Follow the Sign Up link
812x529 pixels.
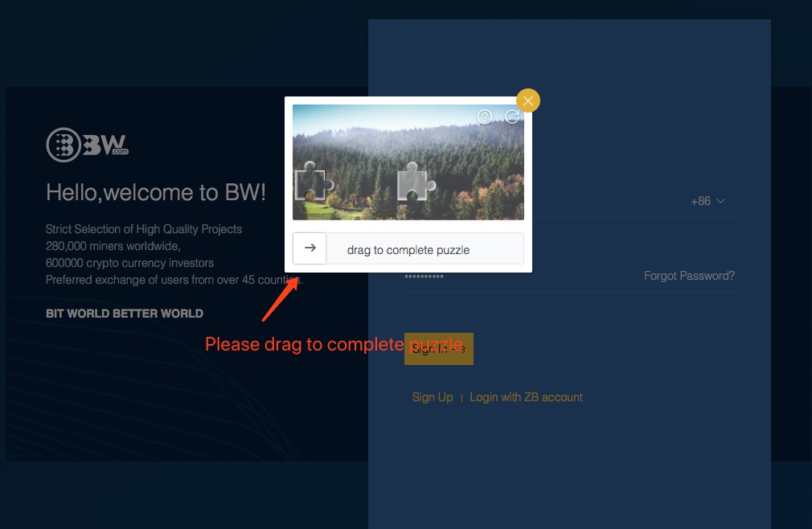tap(433, 397)
